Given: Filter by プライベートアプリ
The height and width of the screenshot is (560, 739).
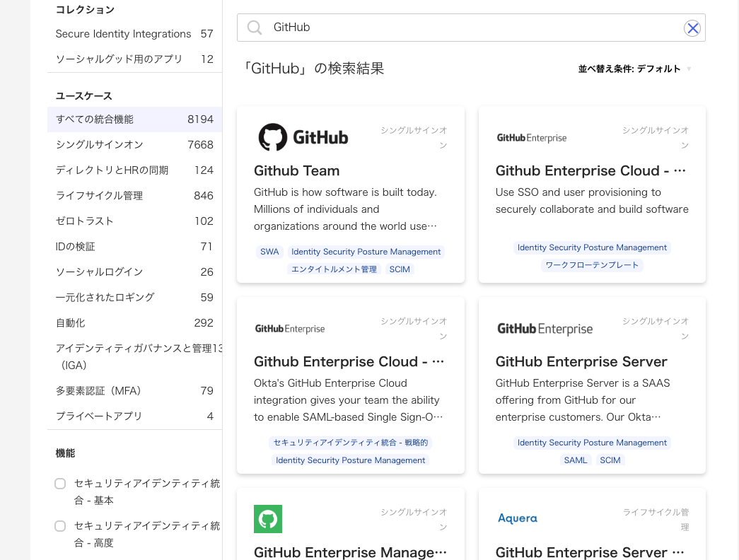Looking at the screenshot, I should pos(134,416).
